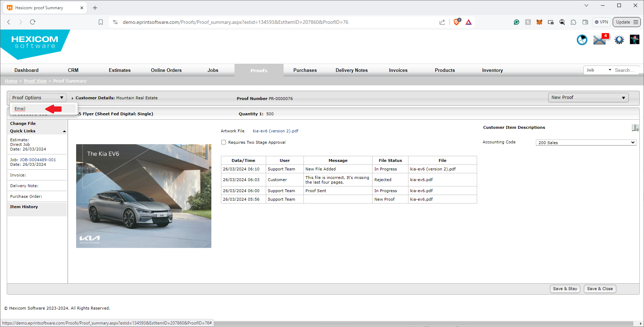This screenshot has width=644, height=327.
Task: Open the browser extensions puzzle menu
Action: (574, 22)
